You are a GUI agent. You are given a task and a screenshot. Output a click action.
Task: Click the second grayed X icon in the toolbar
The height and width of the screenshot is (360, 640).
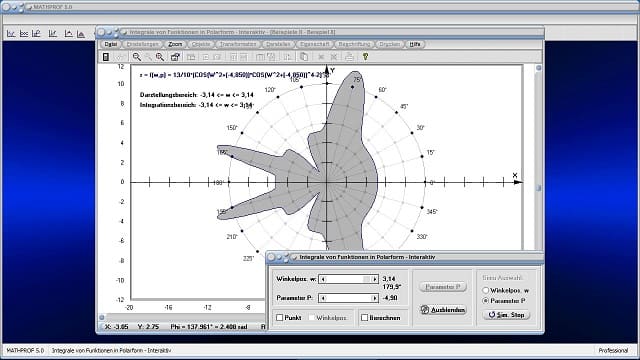[x=334, y=57]
